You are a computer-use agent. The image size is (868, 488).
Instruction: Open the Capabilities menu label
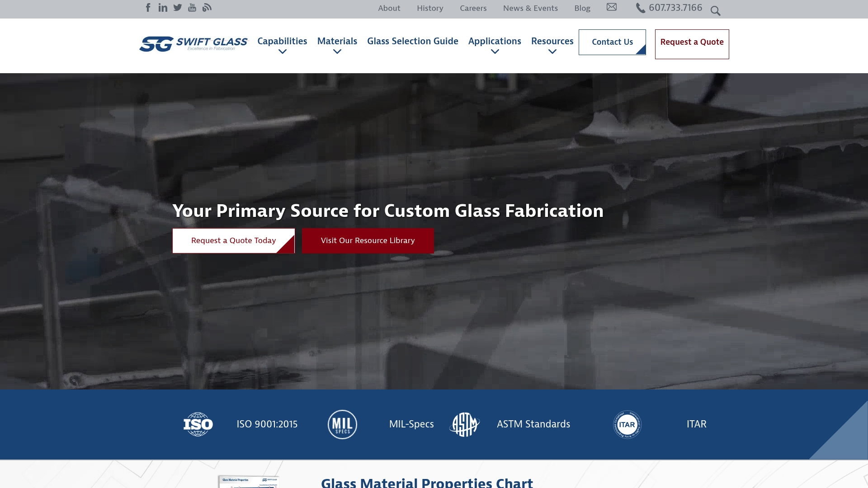click(x=282, y=41)
